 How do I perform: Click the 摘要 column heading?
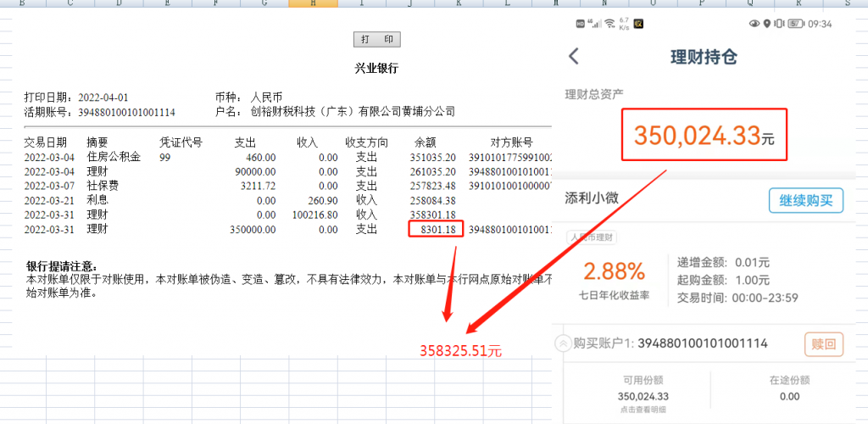(x=97, y=142)
